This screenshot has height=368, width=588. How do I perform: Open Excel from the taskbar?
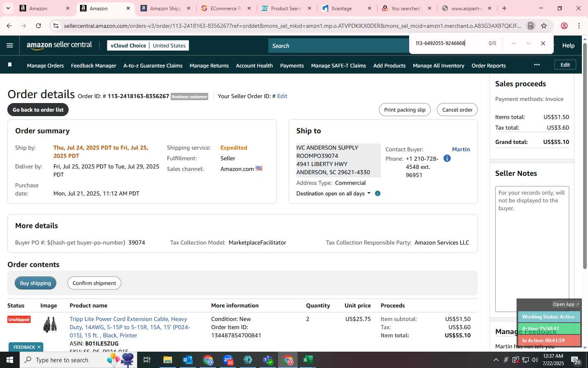coord(307,360)
